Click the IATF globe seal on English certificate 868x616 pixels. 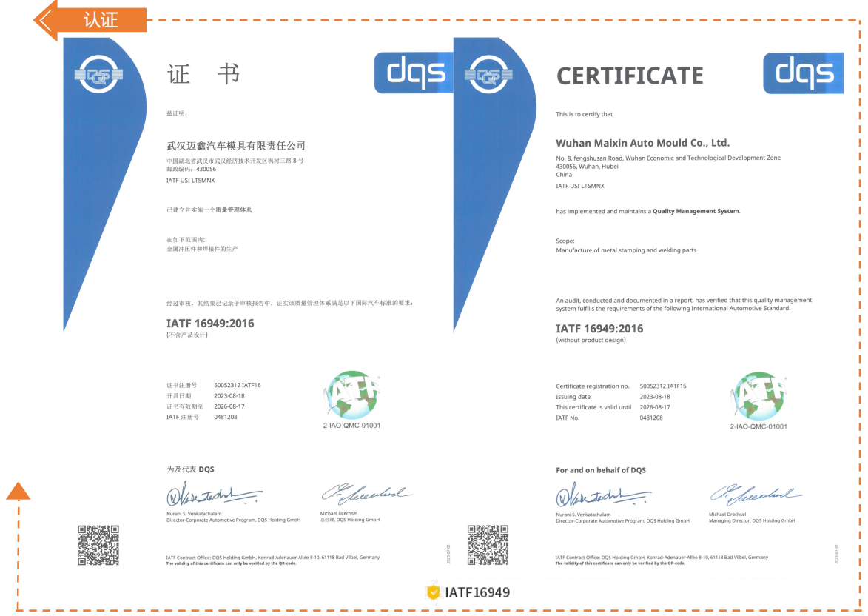pyautogui.click(x=758, y=396)
